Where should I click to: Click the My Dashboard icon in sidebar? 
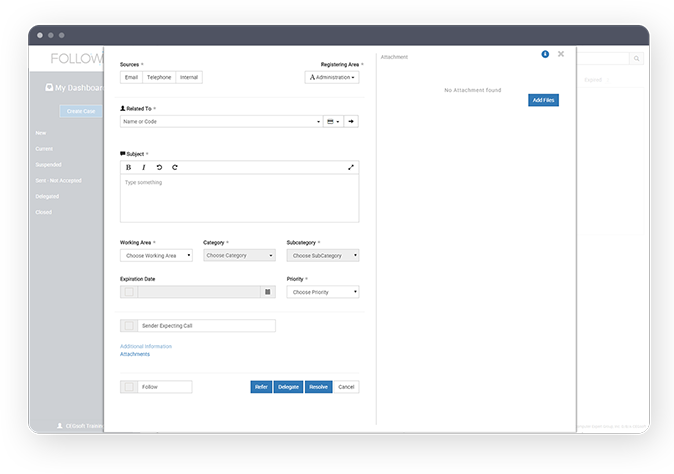(49, 87)
